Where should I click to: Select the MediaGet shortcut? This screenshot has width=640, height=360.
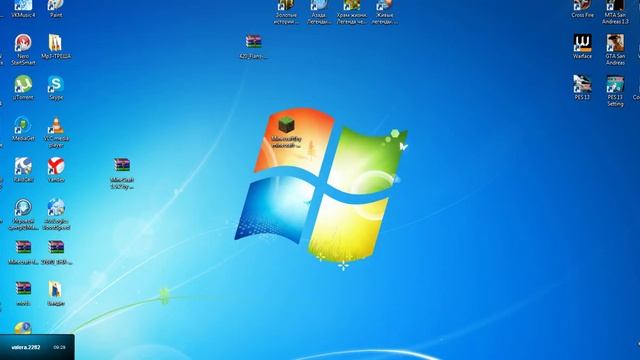point(23,129)
